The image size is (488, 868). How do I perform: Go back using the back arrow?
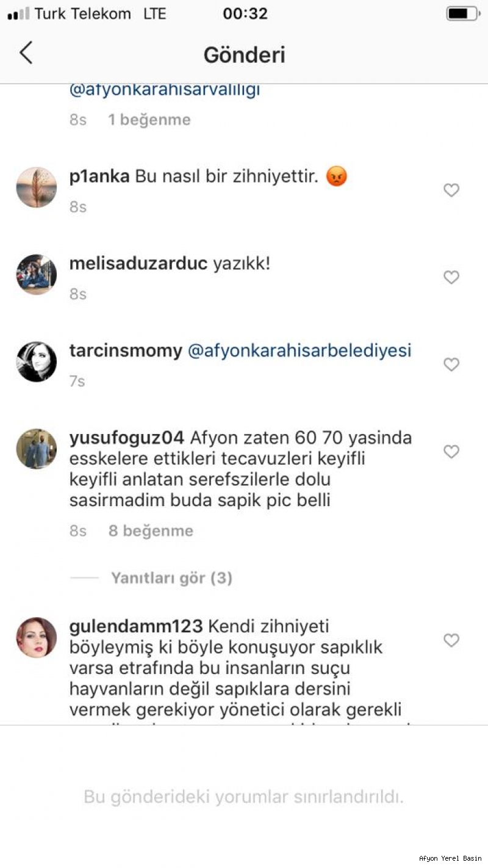click(26, 54)
